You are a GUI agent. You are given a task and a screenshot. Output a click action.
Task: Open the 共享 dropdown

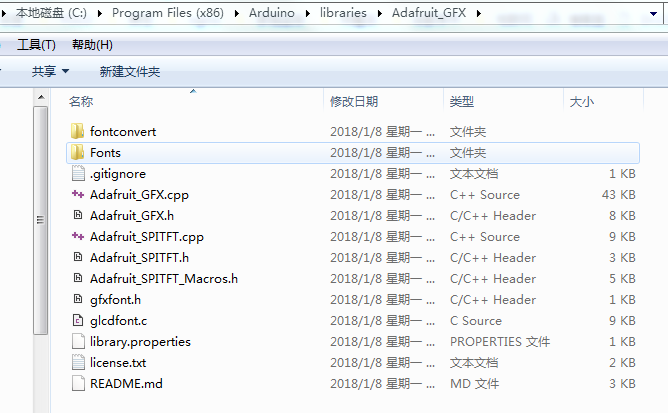50,71
